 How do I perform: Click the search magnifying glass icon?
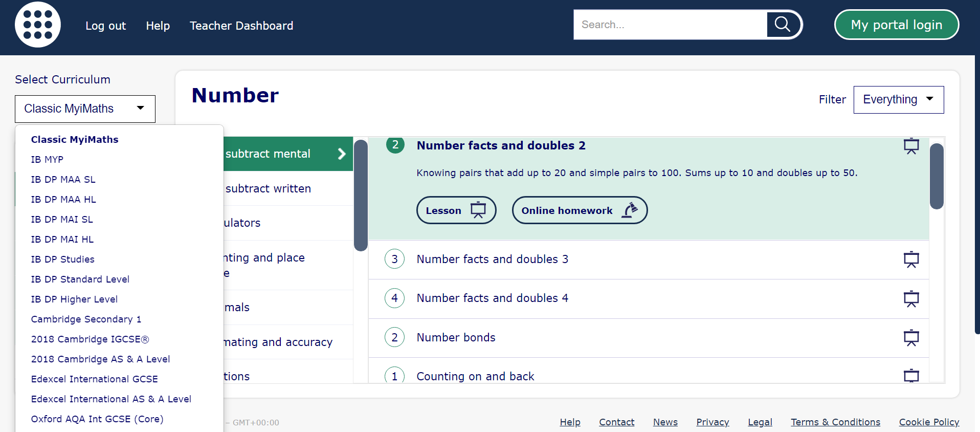coord(782,24)
